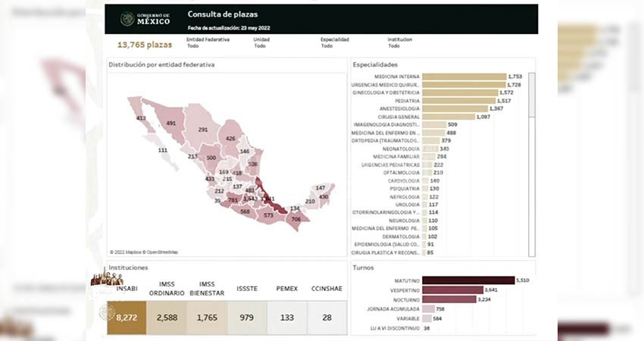Click the Medicina Interna bar in Especialidades
The width and height of the screenshot is (644, 341).
pyautogui.click(x=464, y=77)
